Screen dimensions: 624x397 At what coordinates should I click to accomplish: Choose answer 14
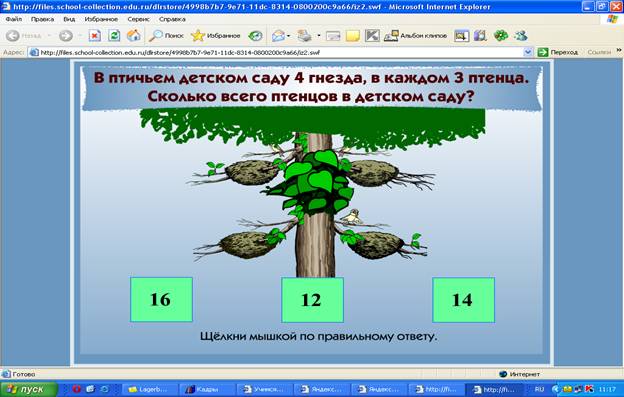(464, 300)
